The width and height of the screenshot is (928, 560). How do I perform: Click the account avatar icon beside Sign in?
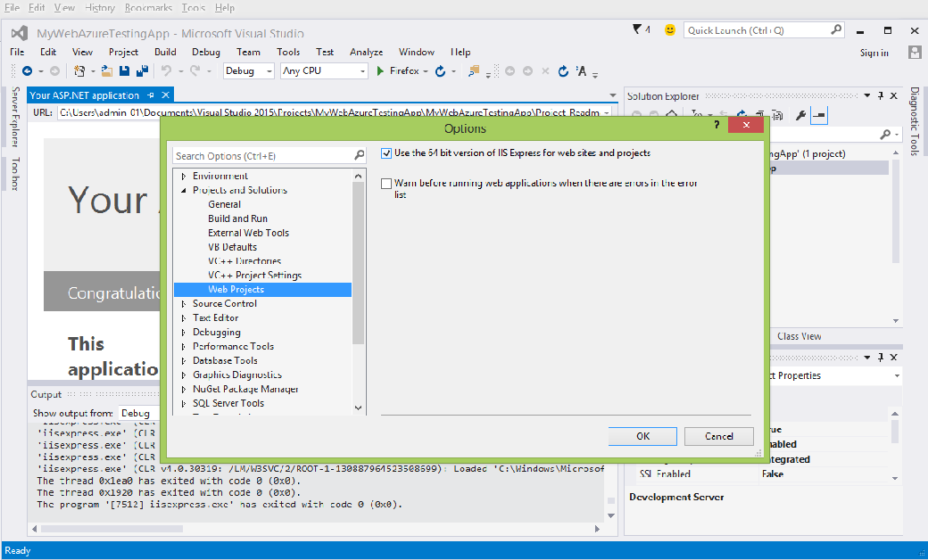pyautogui.click(x=915, y=52)
